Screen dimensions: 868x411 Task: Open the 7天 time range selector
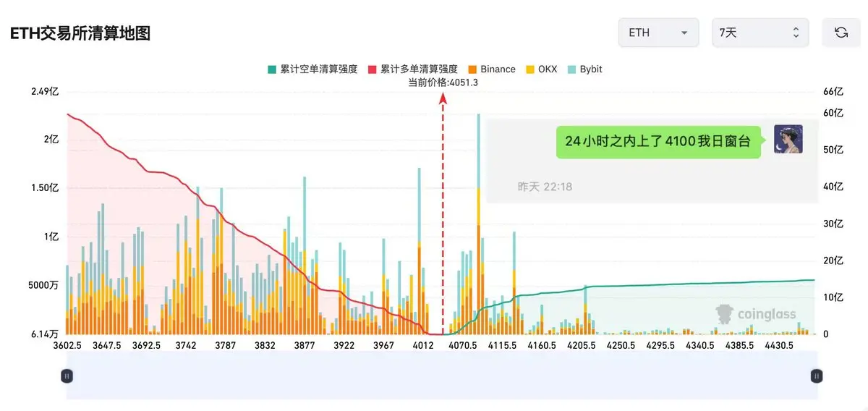pyautogui.click(x=759, y=33)
